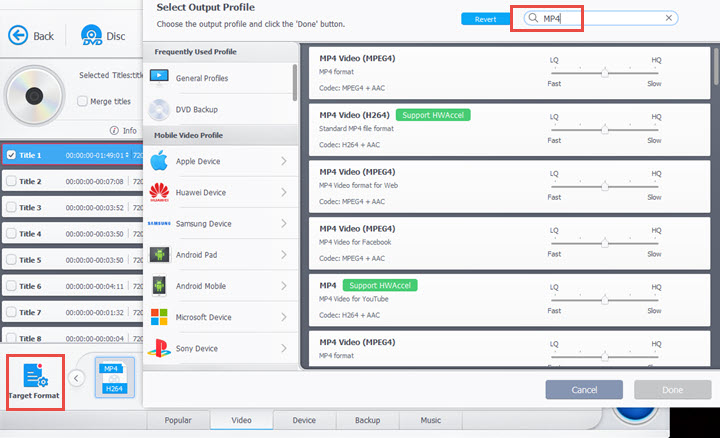Enable the Merge titles checkbox
Viewport: 720px width, 438px height.
[x=82, y=101]
